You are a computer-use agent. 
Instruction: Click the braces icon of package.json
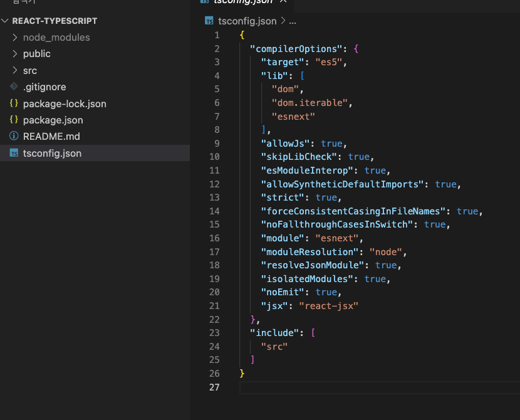pos(14,120)
